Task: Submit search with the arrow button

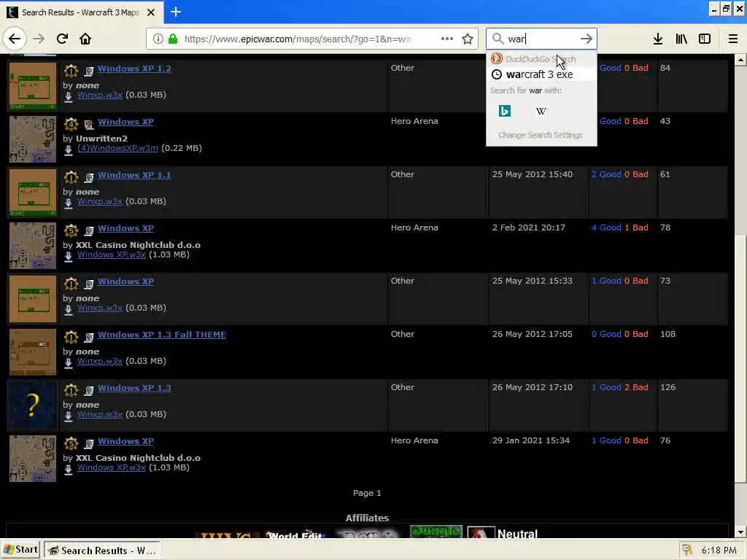Action: [586, 39]
